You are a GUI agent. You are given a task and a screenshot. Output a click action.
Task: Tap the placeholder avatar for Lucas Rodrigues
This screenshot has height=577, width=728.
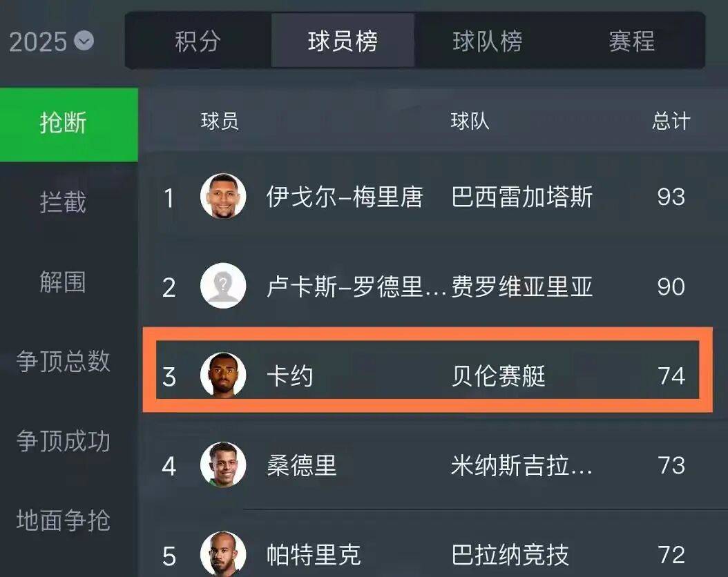coord(222,286)
